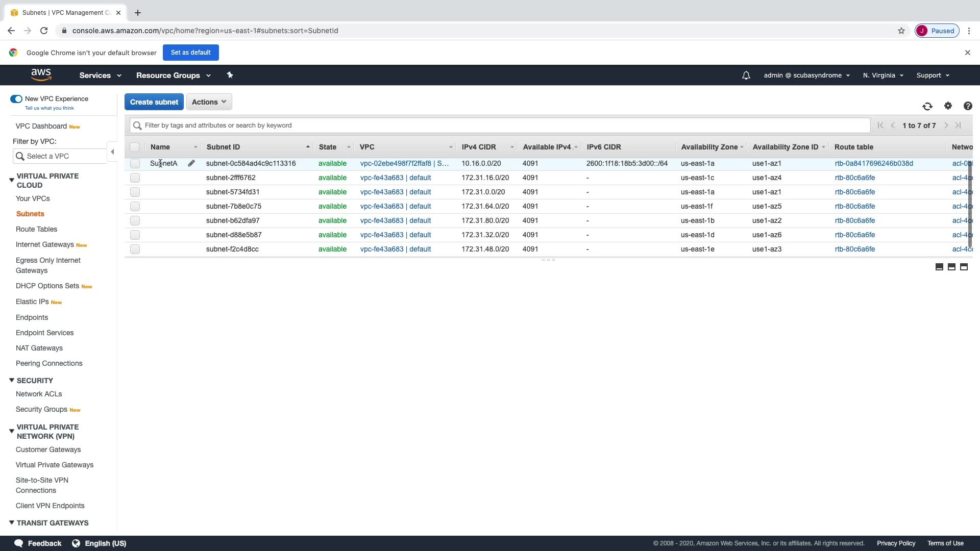The image size is (980, 551).
Task: Collapse the SECURITY sidebar section
Action: [x=12, y=381]
